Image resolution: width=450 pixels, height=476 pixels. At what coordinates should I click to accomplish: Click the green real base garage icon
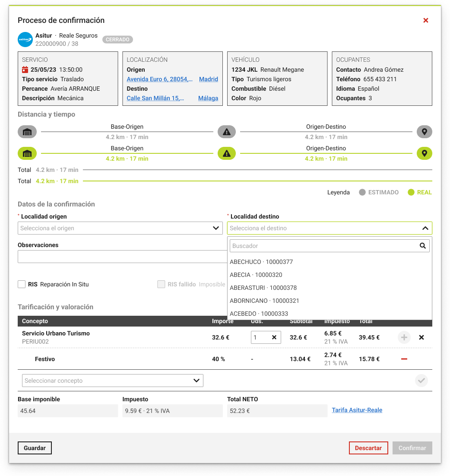point(27,154)
